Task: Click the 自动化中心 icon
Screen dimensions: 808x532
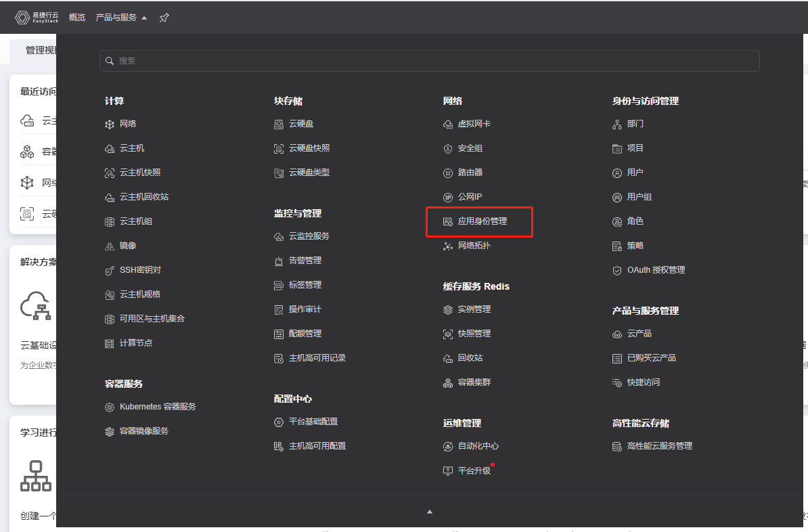Action: (447, 446)
